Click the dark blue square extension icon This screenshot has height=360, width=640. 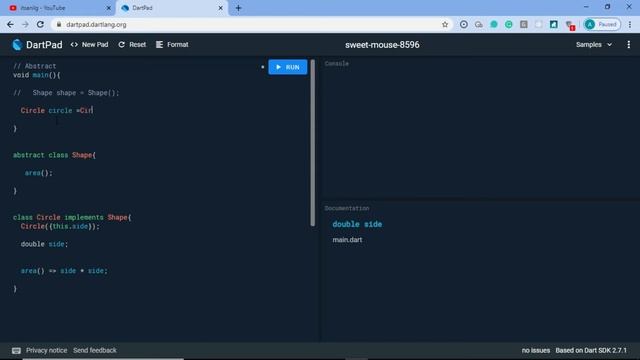[x=553, y=24]
